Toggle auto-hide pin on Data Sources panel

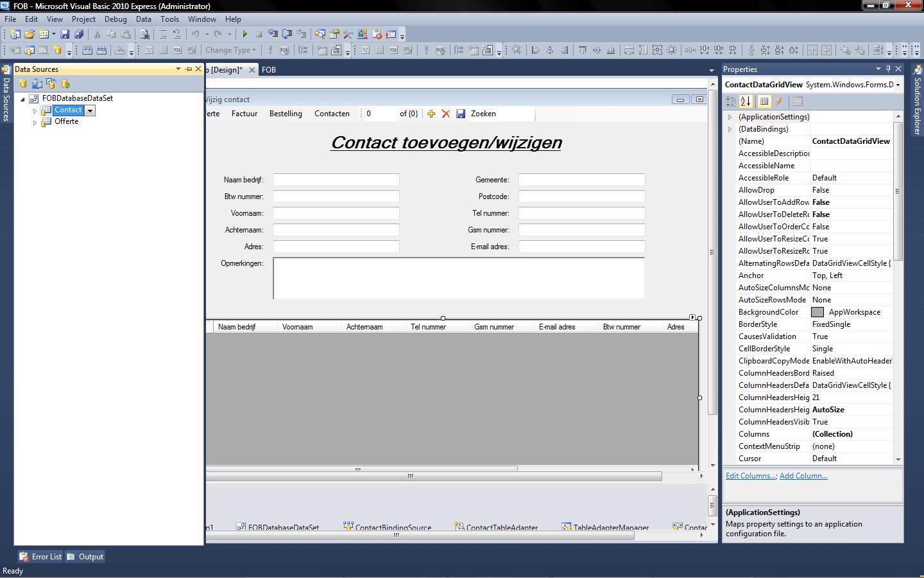[188, 69]
